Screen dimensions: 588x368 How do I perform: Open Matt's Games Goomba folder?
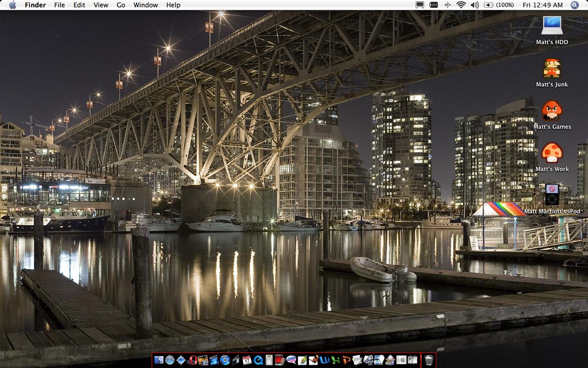click(552, 110)
